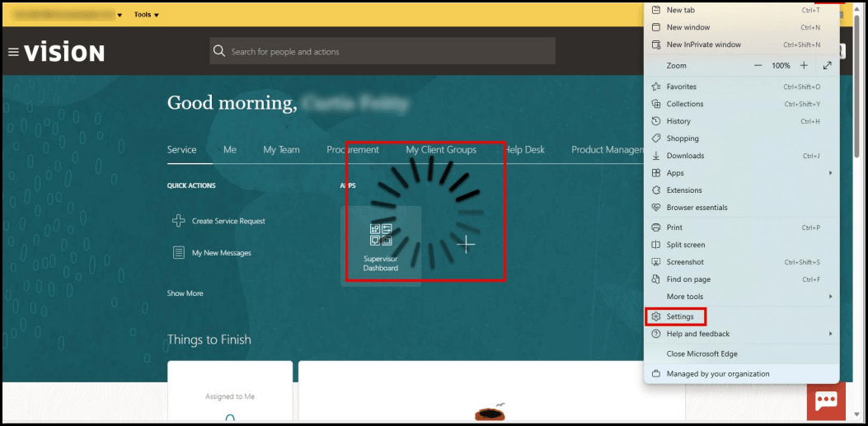Open the My Client Groups tab

(441, 149)
